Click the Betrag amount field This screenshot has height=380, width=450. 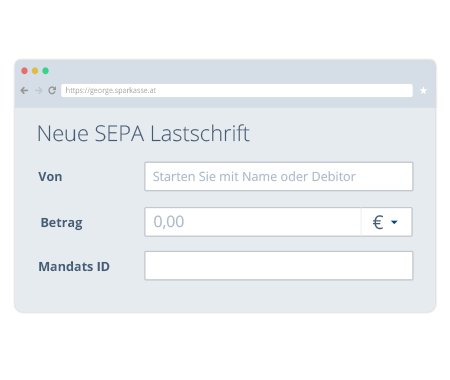tap(253, 222)
